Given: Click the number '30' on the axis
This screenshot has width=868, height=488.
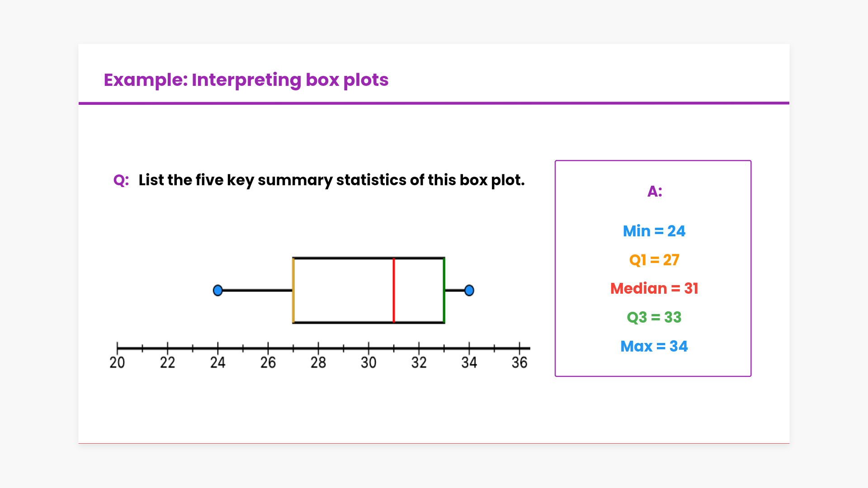Looking at the screenshot, I should (368, 362).
